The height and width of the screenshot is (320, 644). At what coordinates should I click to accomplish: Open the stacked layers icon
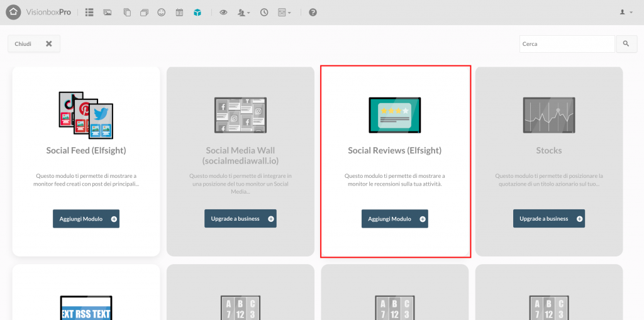coord(144,13)
